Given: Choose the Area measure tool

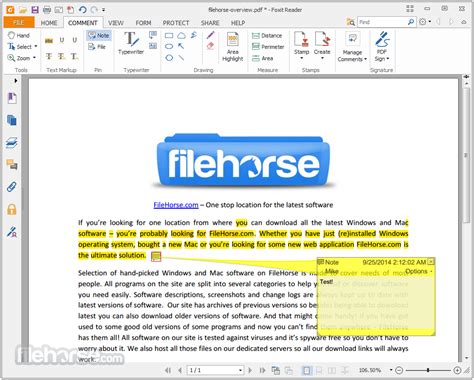Looking at the screenshot, I should pyautogui.click(x=263, y=58).
